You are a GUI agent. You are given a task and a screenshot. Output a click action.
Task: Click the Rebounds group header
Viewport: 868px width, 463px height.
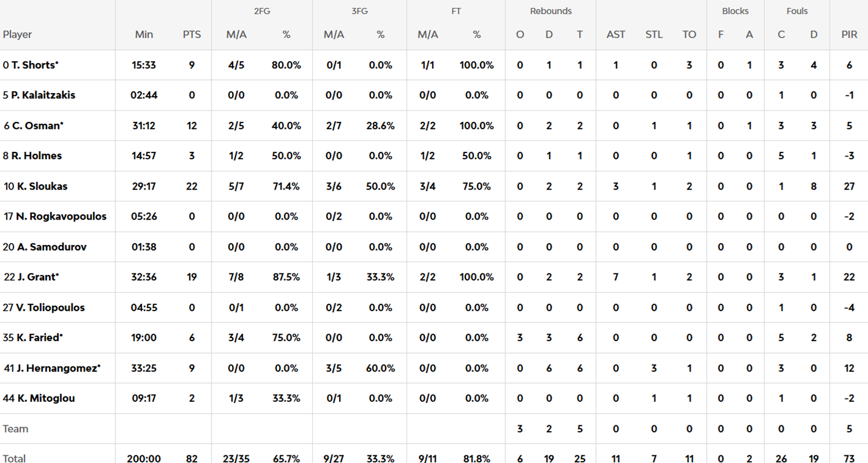point(550,11)
